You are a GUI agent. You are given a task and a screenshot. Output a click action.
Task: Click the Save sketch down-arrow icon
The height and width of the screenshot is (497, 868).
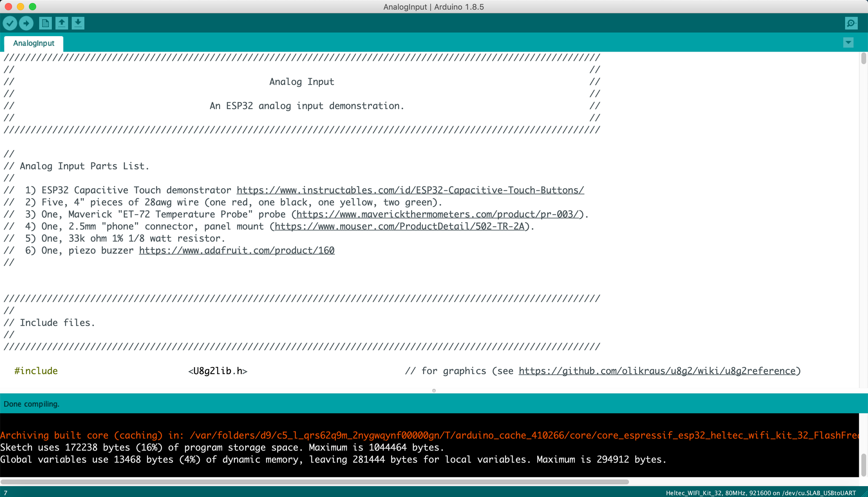(x=78, y=23)
